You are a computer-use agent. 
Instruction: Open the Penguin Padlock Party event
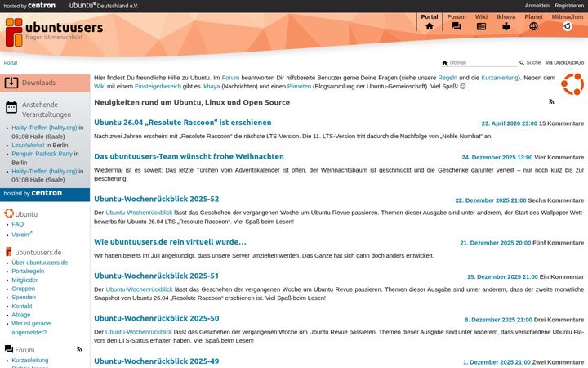42,154
